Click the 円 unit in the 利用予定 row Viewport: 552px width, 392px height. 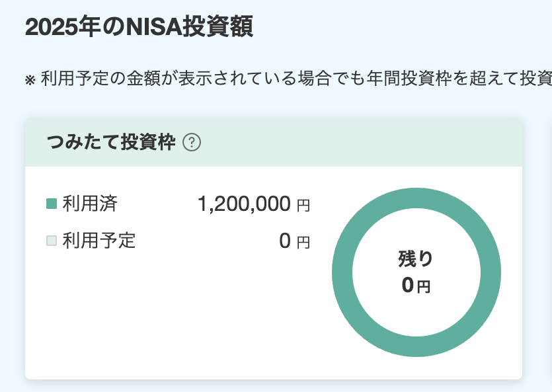tap(303, 243)
